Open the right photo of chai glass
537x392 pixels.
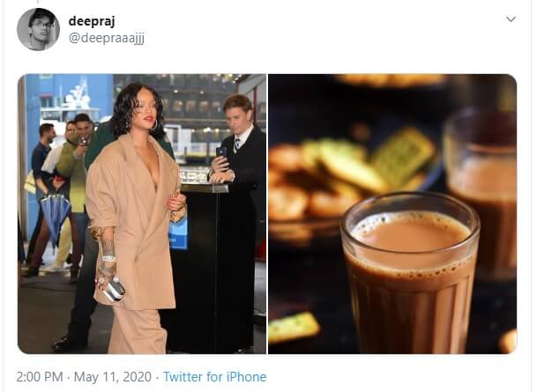[x=392, y=214]
